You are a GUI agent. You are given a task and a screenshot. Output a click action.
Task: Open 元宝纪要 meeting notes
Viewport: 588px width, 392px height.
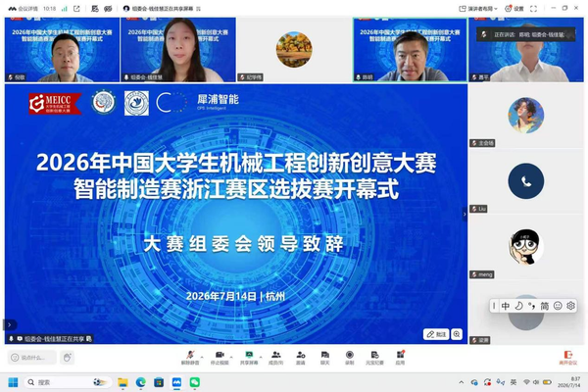[x=374, y=358]
